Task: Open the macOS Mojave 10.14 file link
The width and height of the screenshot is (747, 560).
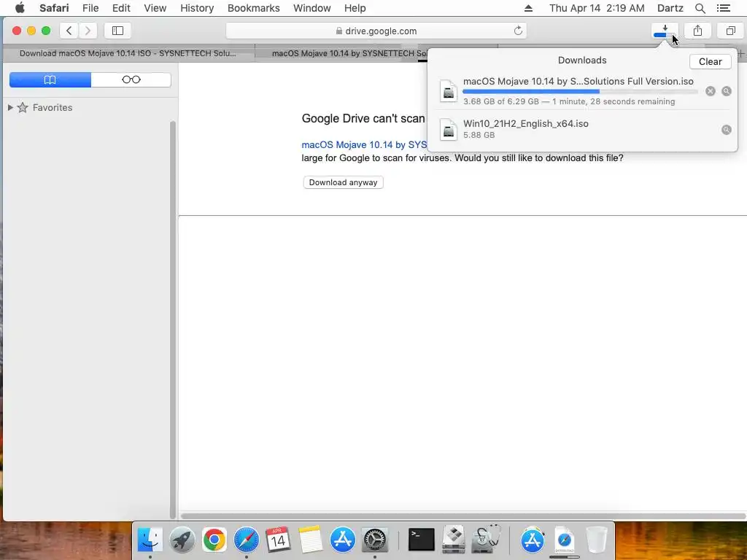Action: 364,145
